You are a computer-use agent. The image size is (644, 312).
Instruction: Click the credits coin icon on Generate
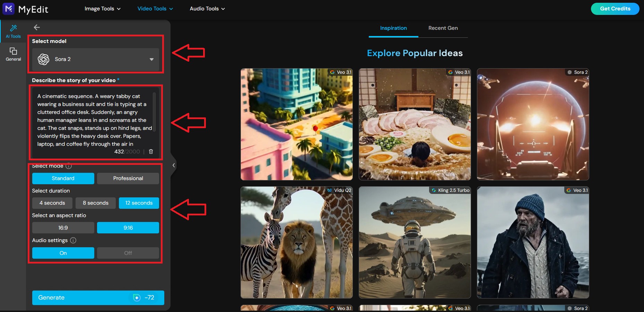(137, 297)
